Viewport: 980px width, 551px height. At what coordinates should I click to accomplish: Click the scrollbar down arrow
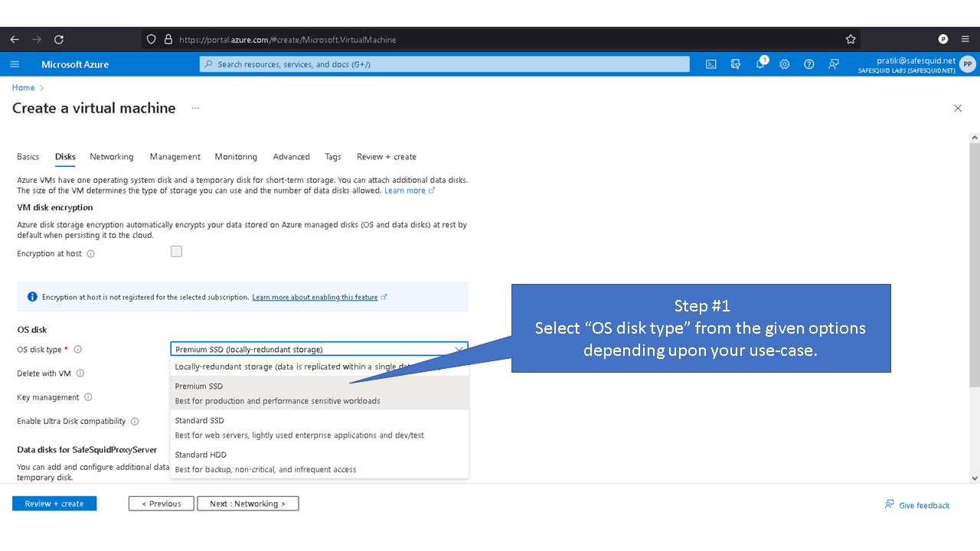(x=975, y=478)
